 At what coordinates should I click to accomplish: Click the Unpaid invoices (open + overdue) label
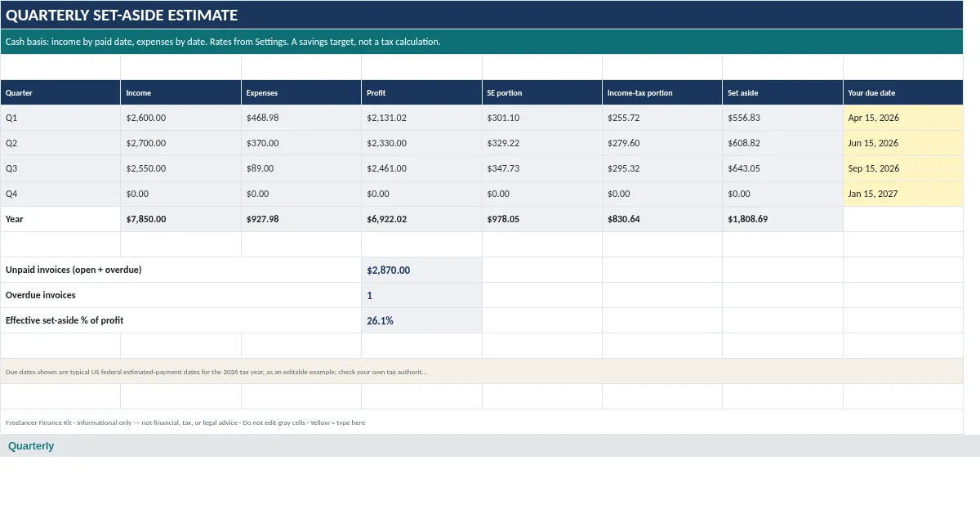(x=180, y=270)
